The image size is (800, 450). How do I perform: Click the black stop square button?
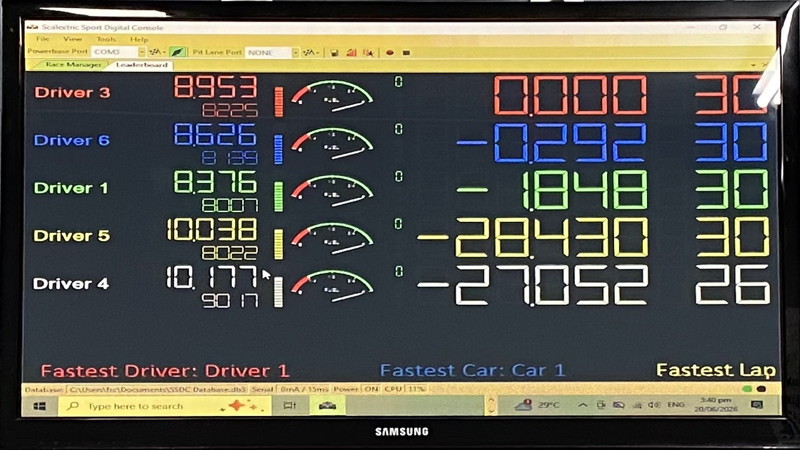point(406,53)
